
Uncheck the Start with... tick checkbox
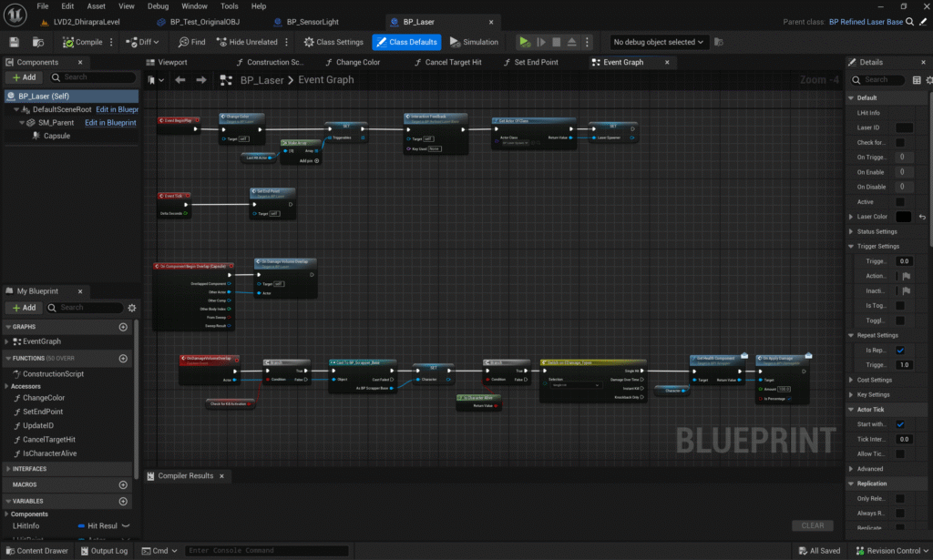899,424
